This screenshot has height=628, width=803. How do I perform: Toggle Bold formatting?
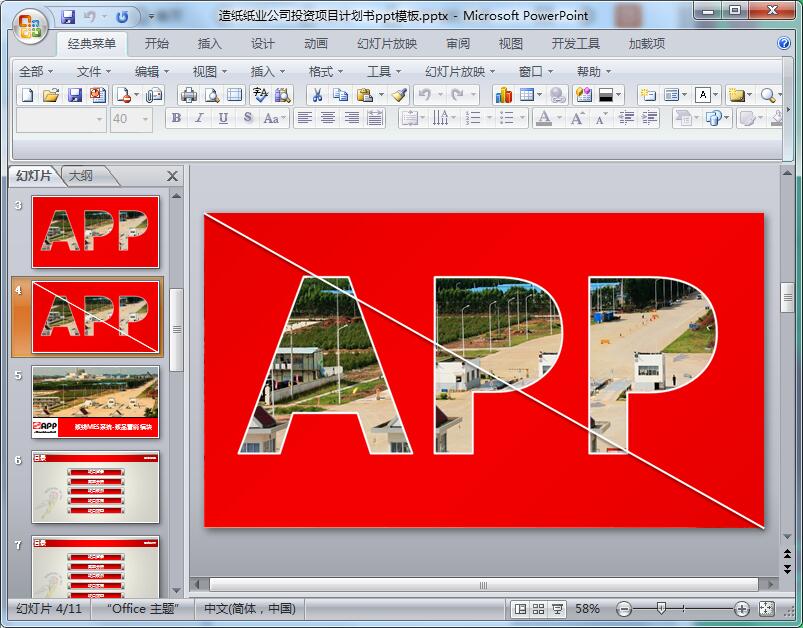click(x=176, y=118)
